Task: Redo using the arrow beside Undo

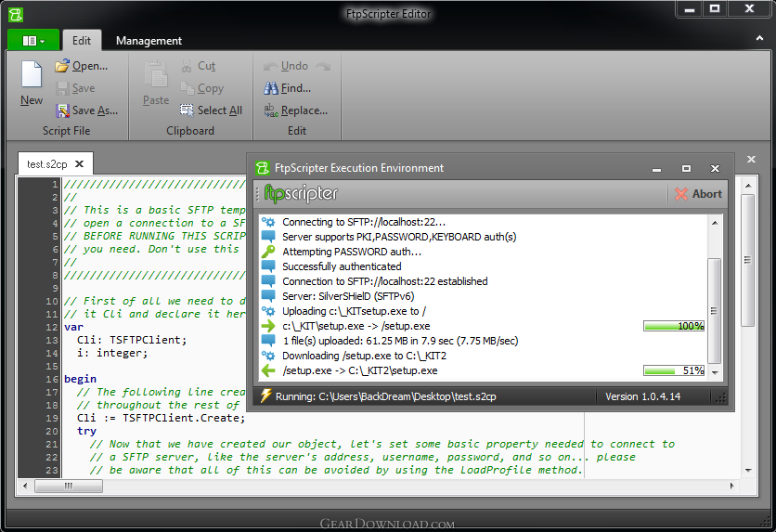Action: pyautogui.click(x=323, y=66)
